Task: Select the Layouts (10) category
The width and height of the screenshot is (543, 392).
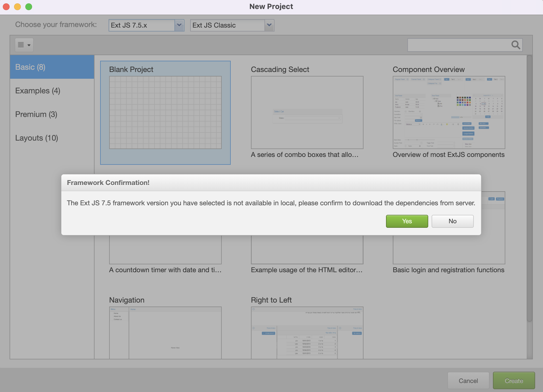Action: 52,138
